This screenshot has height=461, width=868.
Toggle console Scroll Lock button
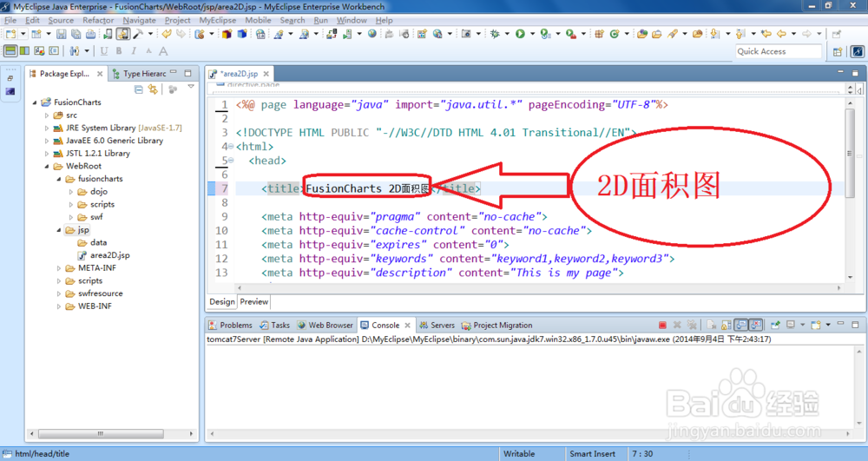[727, 325]
